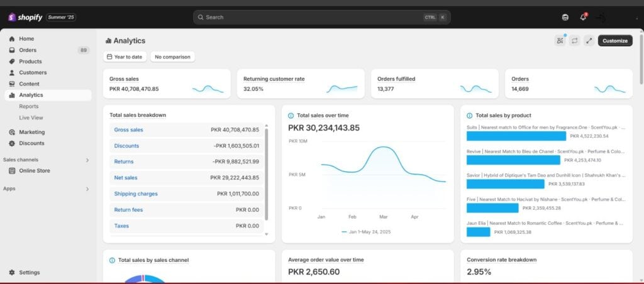The image size is (644, 284).
Task: Expand the Sales channels section chevron
Action: tap(87, 160)
